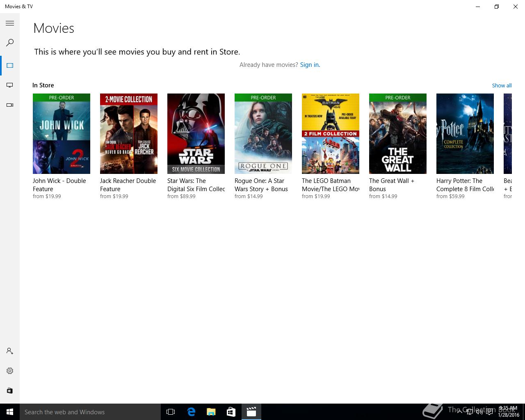Minimize the Movies & TV window
Screen dimensions: 525x420
[478, 7]
